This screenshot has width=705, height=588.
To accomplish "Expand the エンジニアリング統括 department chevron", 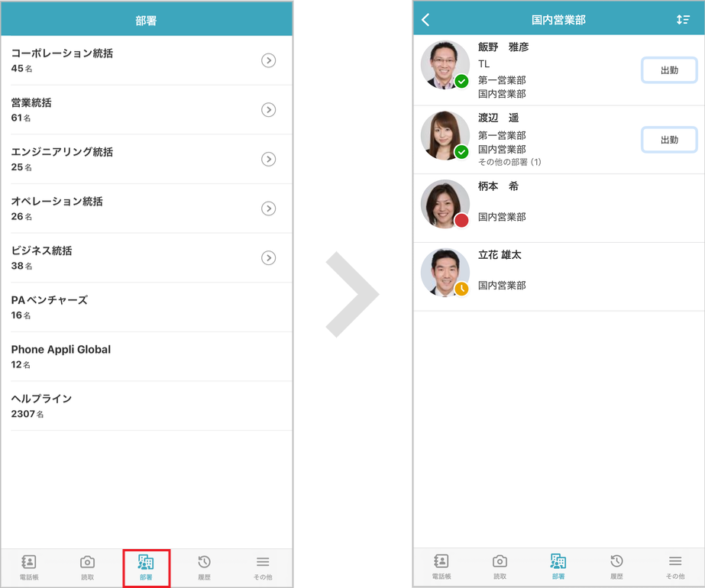I will (x=268, y=159).
